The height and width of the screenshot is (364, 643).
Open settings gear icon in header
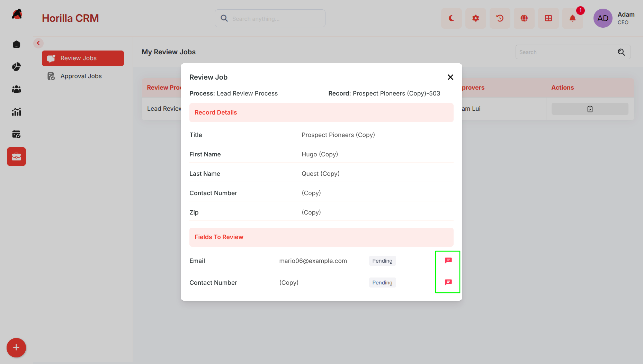point(476,18)
